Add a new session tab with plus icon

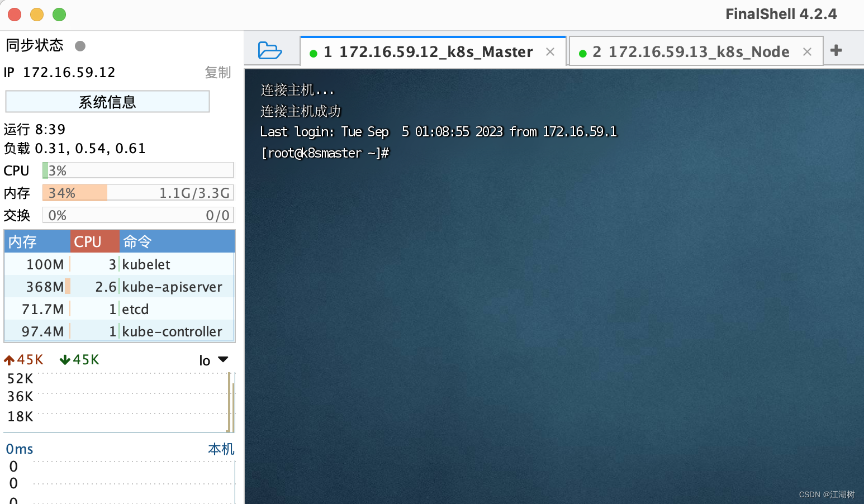(x=836, y=50)
